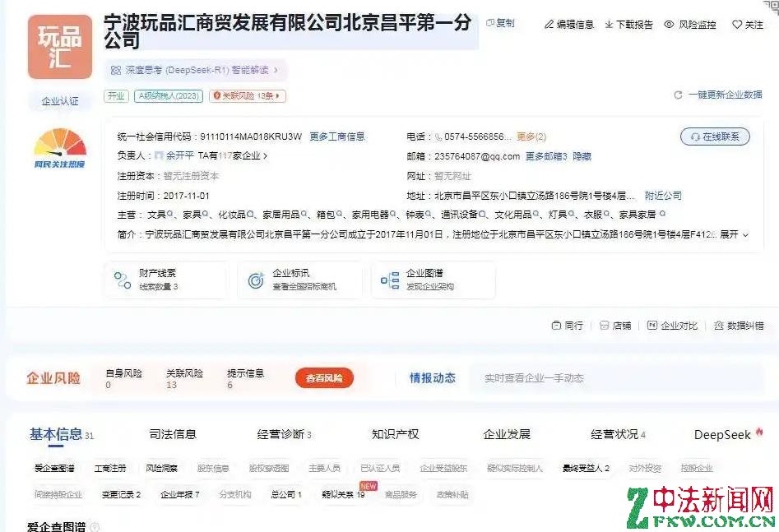The image size is (779, 532).
Task: Download the report via 下载报告
Action: [629, 25]
